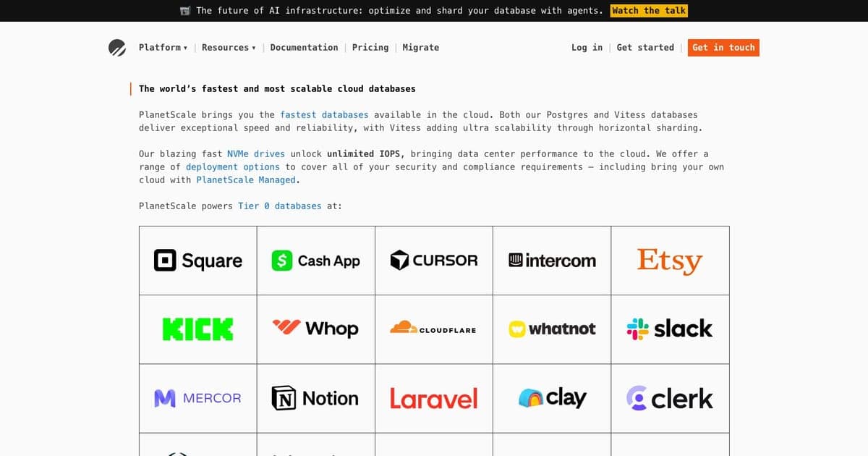Screen dimensions: 868x456
Task: Click the Intercom logo
Action: [x=552, y=261]
